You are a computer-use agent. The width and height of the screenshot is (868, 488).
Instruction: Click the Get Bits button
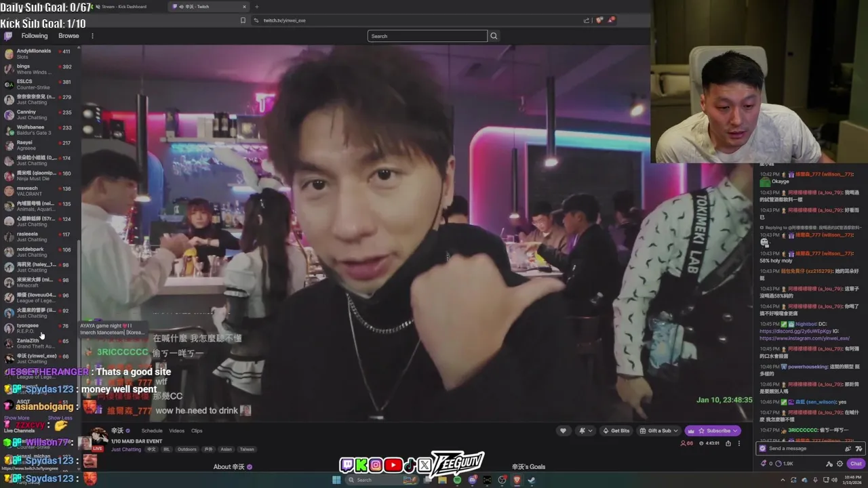pyautogui.click(x=616, y=430)
